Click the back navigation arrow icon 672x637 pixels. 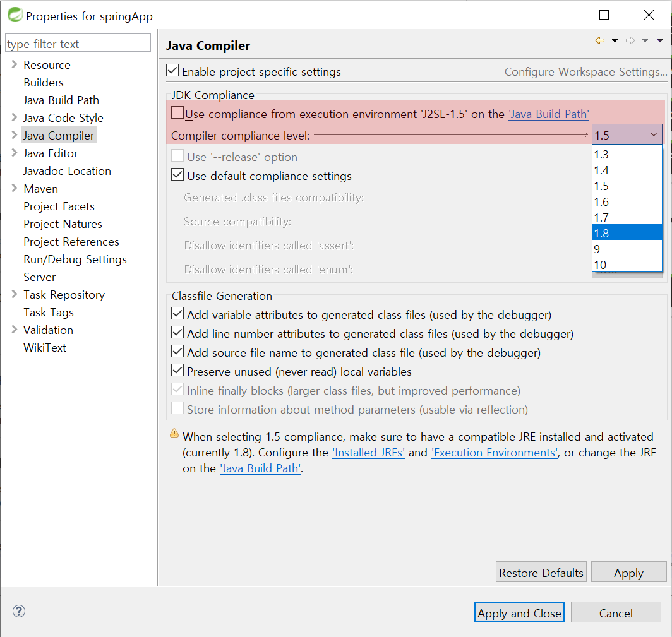point(600,40)
